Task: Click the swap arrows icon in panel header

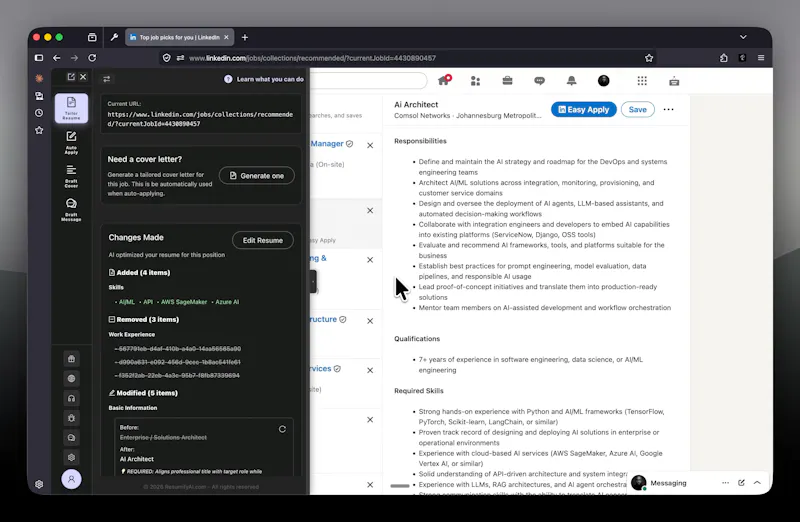Action: pos(107,79)
